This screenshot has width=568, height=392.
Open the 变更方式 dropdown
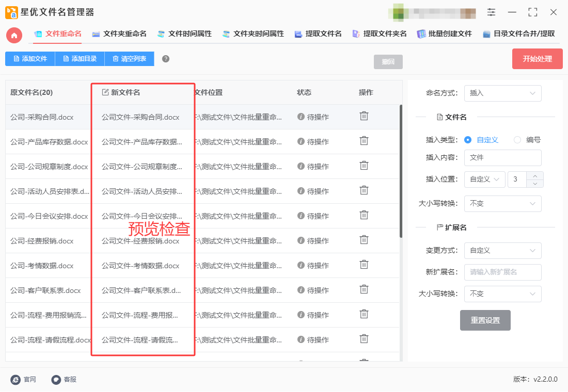click(503, 251)
